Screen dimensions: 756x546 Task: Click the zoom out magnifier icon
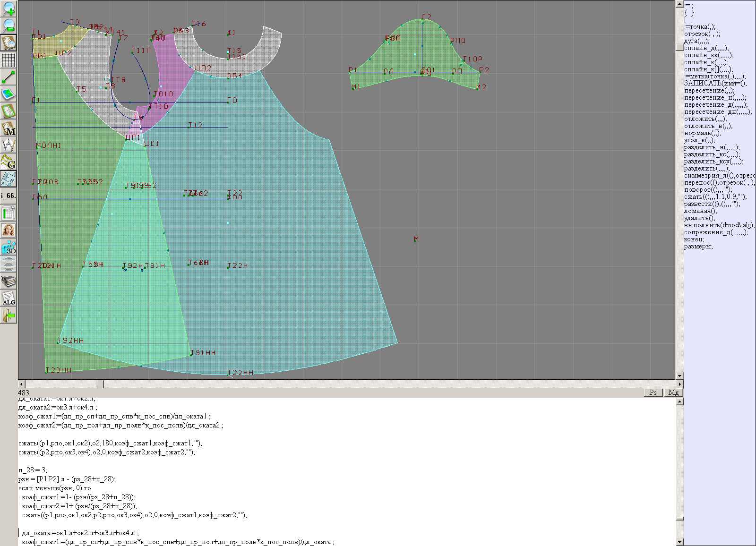pyautogui.click(x=9, y=26)
